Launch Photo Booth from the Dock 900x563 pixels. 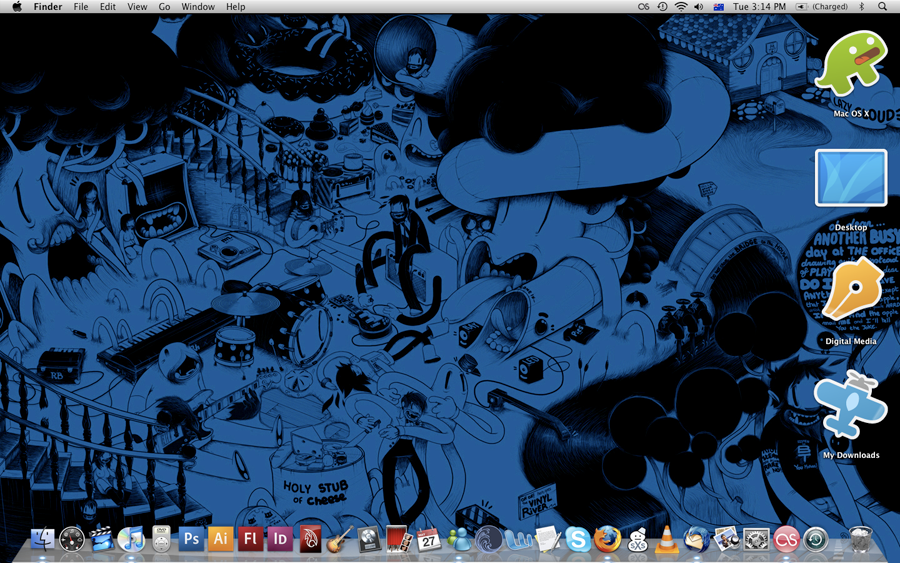coord(399,539)
